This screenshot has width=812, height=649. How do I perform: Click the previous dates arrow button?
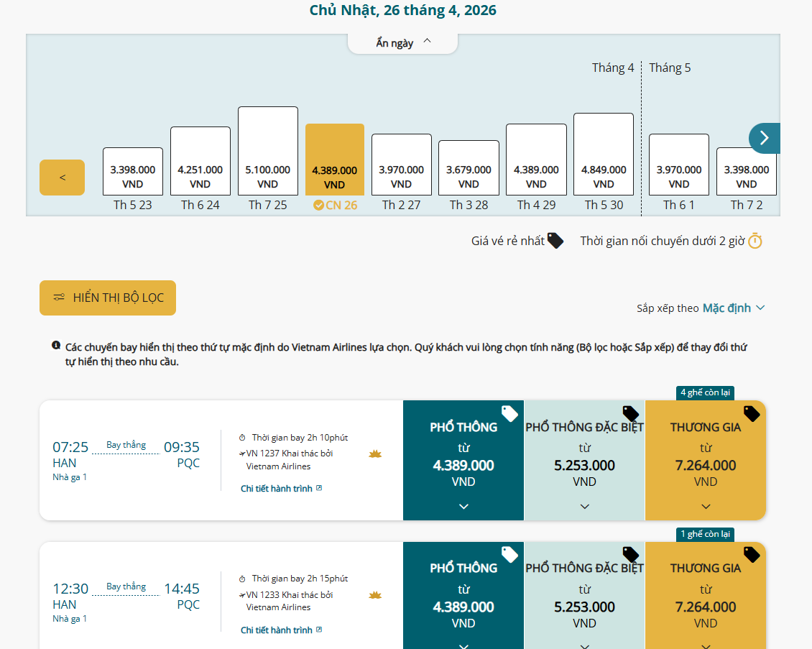[x=62, y=178]
